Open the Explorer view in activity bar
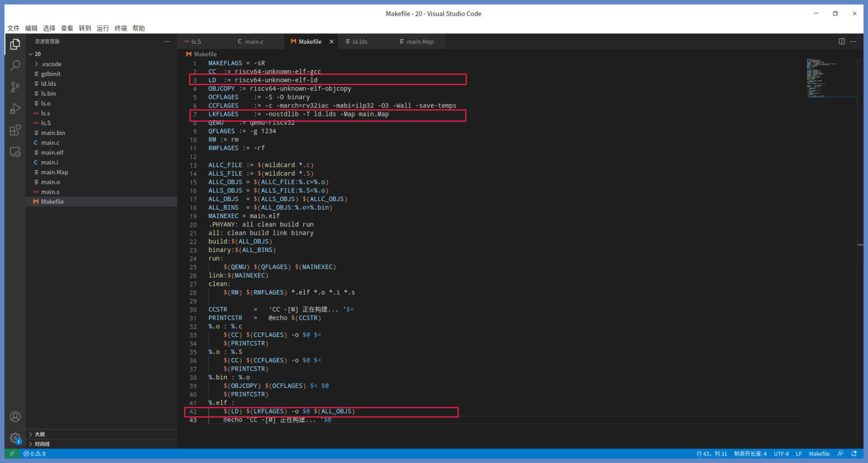Viewport: 868px width, 463px height. 15,44
